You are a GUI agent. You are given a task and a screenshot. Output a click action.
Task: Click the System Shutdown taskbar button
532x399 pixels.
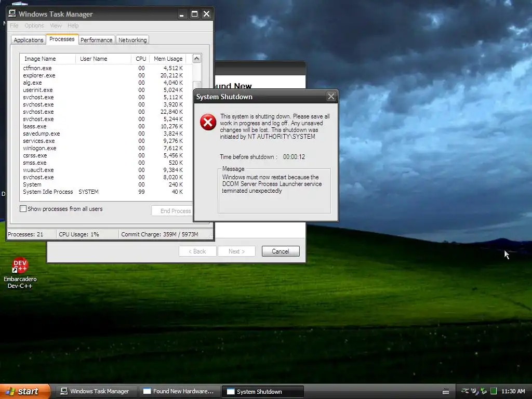coord(262,392)
